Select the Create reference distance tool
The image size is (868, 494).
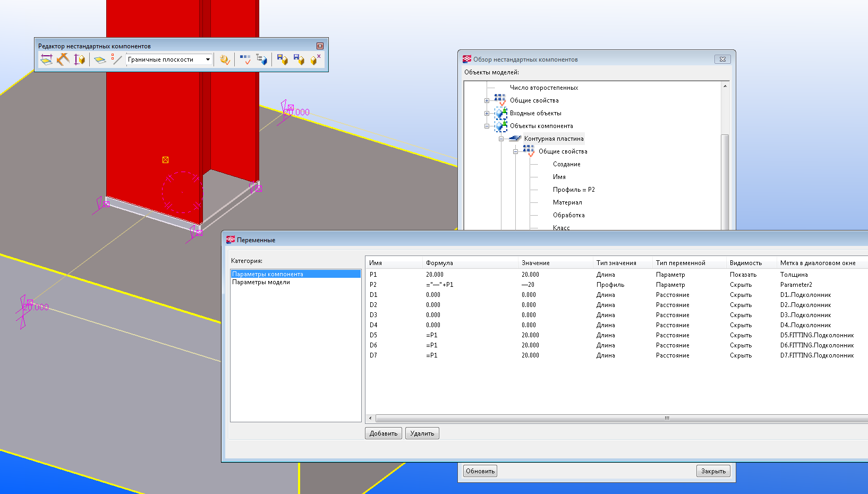coord(63,59)
